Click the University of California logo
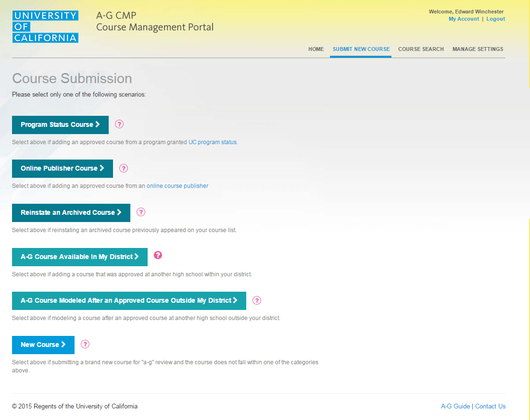530x420 pixels. (x=45, y=27)
